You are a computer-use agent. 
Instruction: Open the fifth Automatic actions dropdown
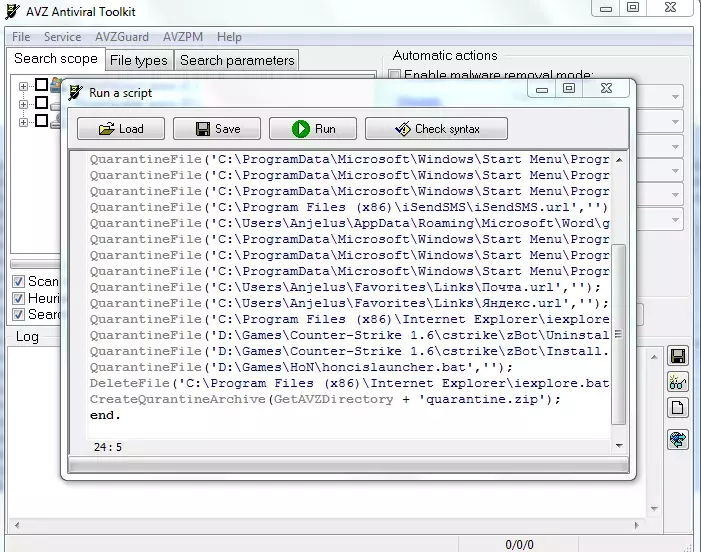(675, 195)
